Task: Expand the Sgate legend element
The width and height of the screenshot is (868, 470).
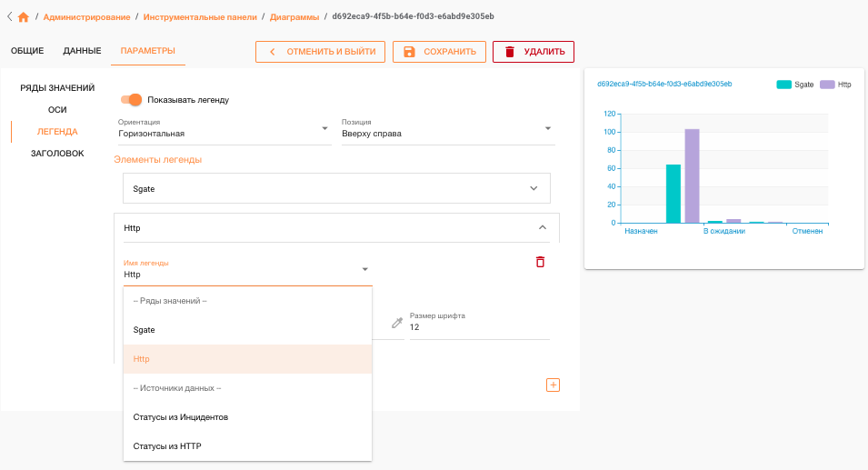Action: pos(336,188)
